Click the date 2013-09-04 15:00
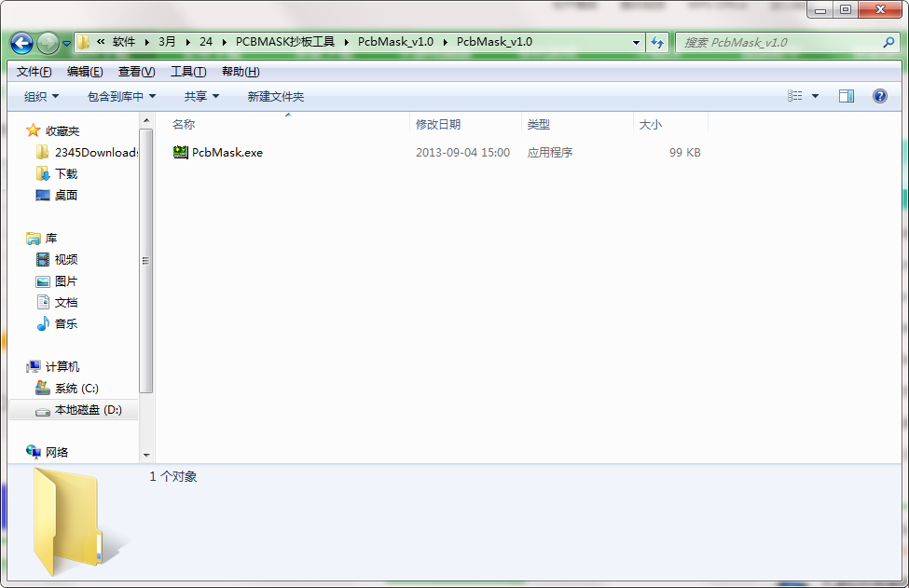This screenshot has width=909, height=588. [x=462, y=153]
